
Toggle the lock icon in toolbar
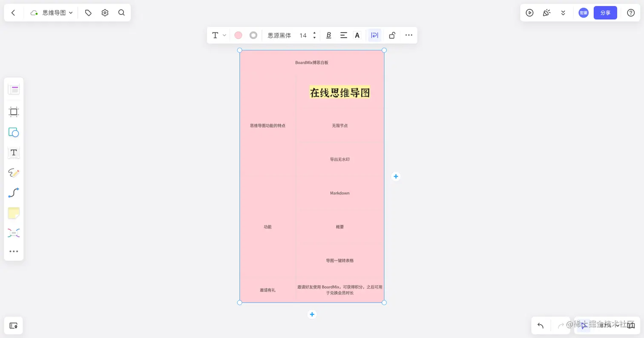point(392,35)
